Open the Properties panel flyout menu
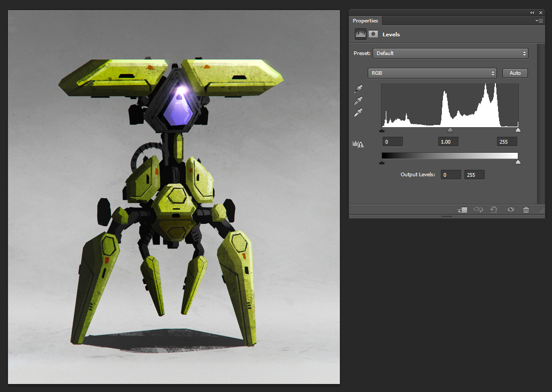 point(539,20)
